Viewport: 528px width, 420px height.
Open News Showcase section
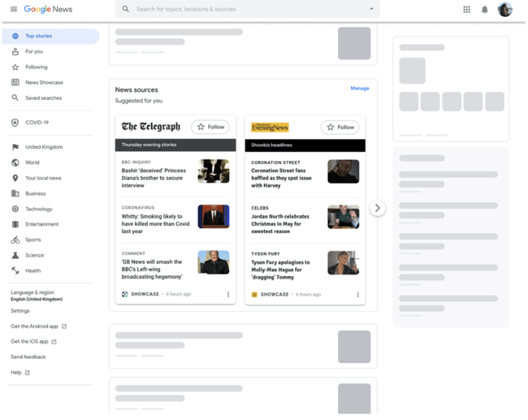point(44,83)
